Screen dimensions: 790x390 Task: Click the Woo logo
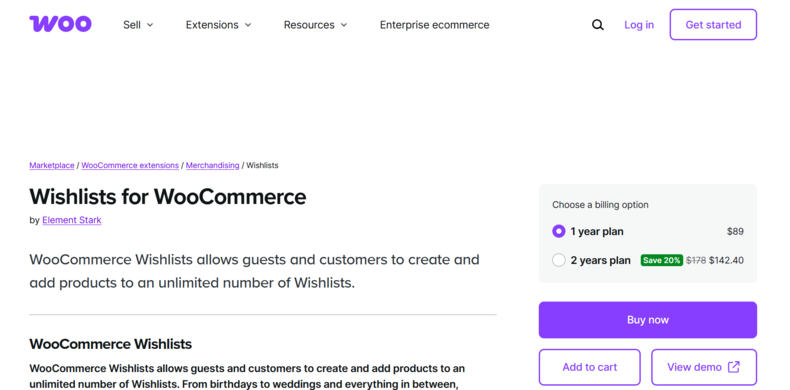[60, 24]
